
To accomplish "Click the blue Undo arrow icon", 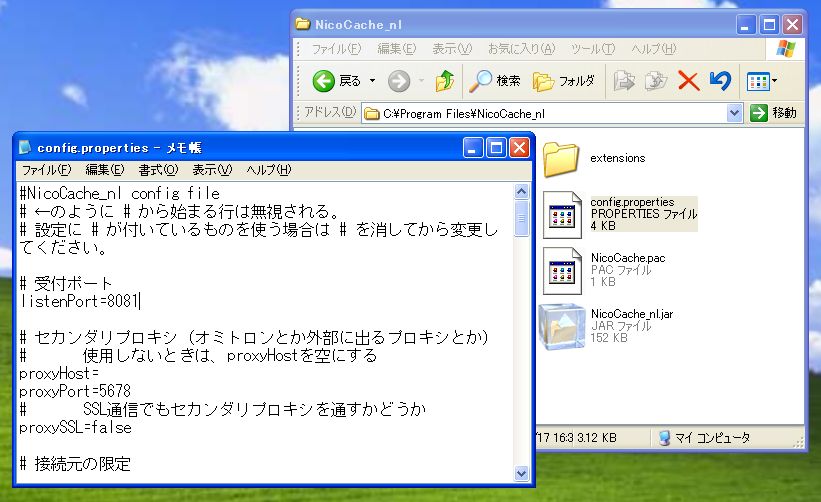I will (x=720, y=81).
